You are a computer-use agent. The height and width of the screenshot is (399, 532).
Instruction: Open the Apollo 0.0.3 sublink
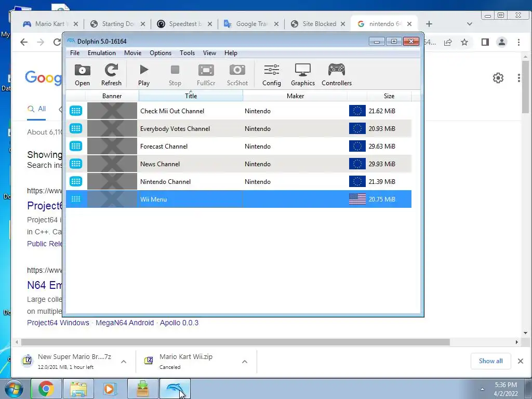(x=179, y=323)
